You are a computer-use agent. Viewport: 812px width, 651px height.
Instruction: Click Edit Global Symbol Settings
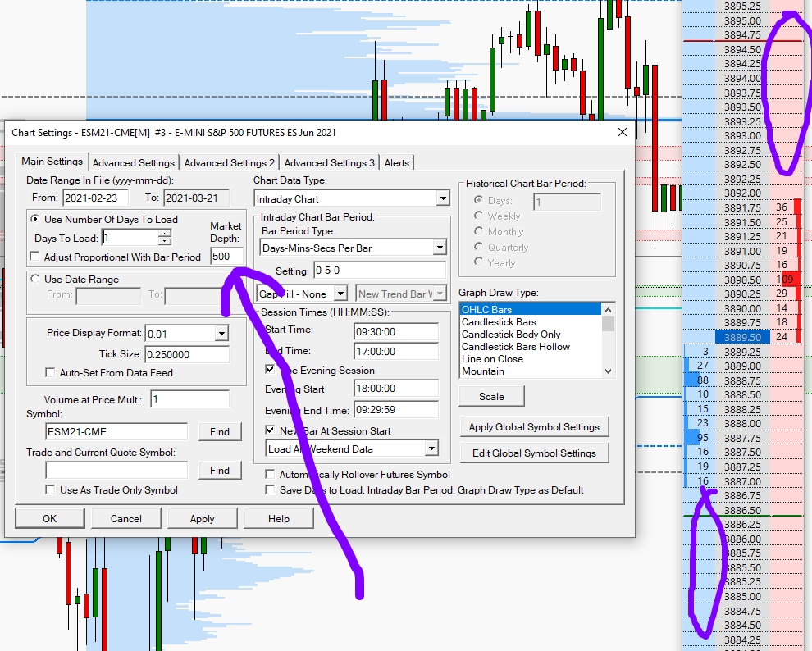[x=534, y=453]
